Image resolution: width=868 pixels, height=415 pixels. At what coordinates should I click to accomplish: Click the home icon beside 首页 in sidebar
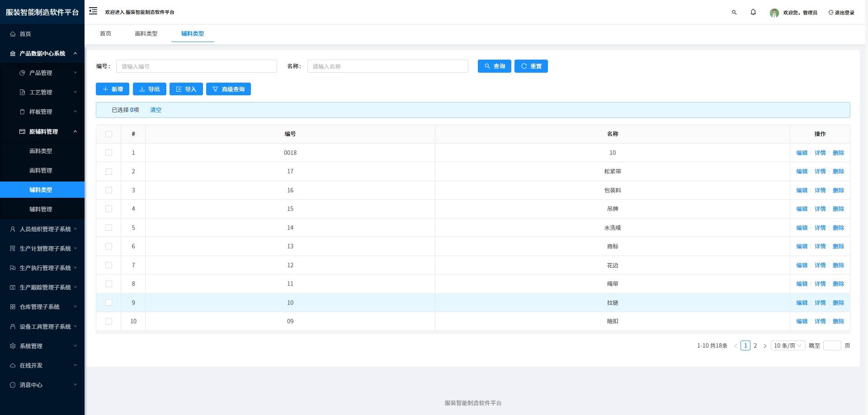coord(13,34)
